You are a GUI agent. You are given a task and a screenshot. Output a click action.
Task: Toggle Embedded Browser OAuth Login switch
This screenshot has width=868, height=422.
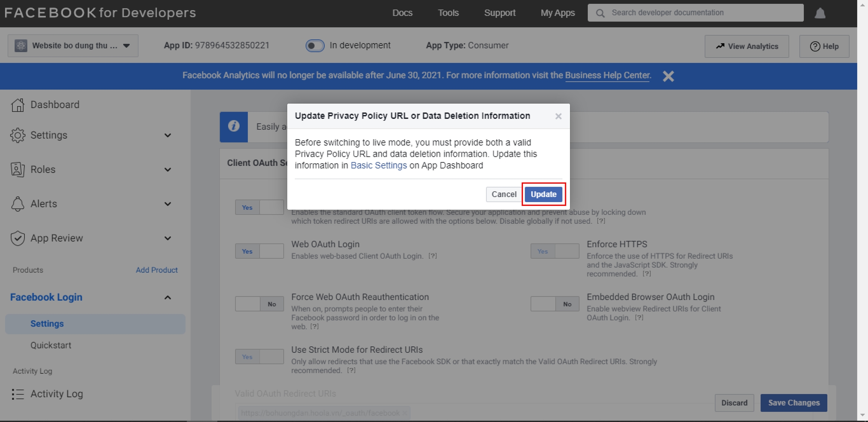(555, 304)
